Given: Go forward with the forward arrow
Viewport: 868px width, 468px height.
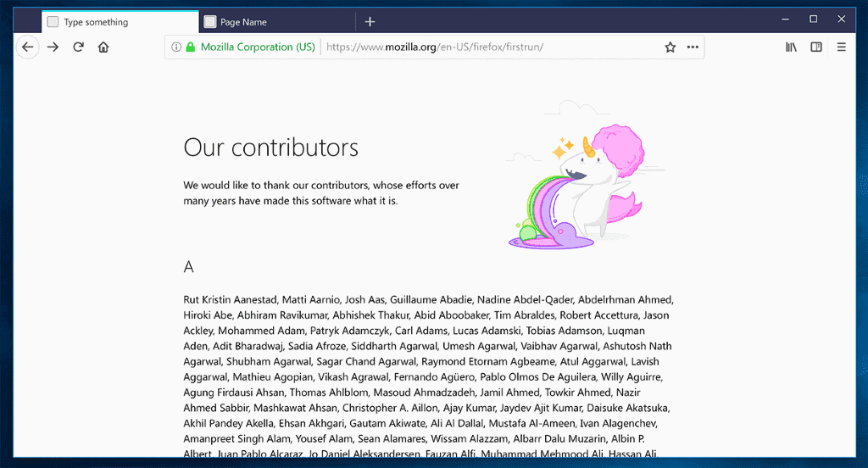Looking at the screenshot, I should tap(53, 47).
